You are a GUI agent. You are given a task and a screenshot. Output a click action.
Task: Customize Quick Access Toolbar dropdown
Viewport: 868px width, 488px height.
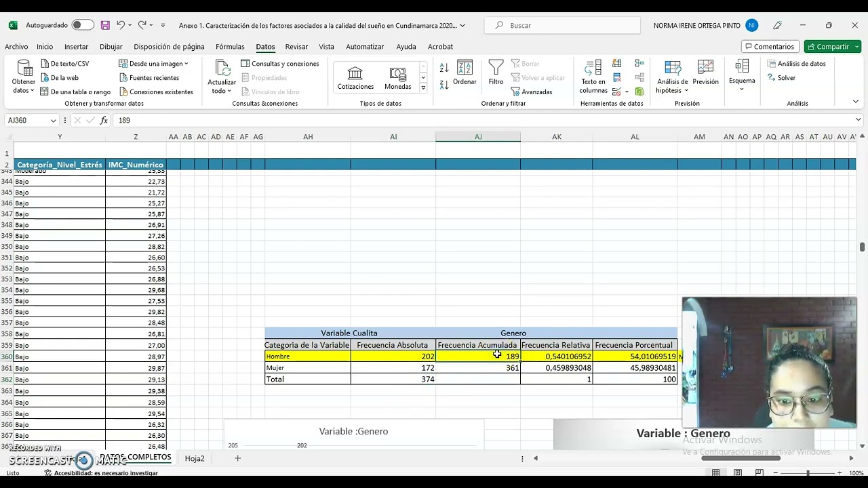163,25
